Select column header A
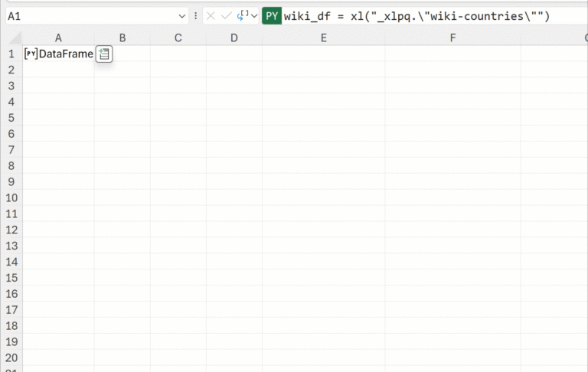Image resolution: width=588 pixels, height=372 pixels. pos(58,38)
